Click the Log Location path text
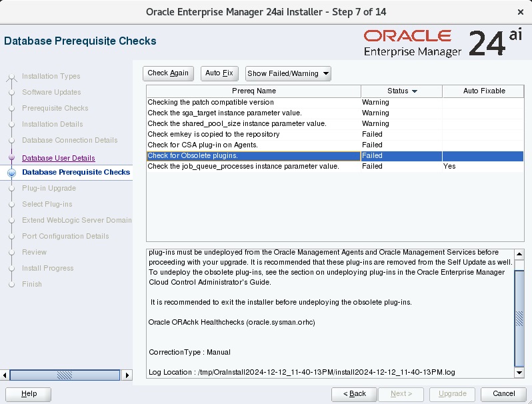Screen dimensions: 532x404 327,373
